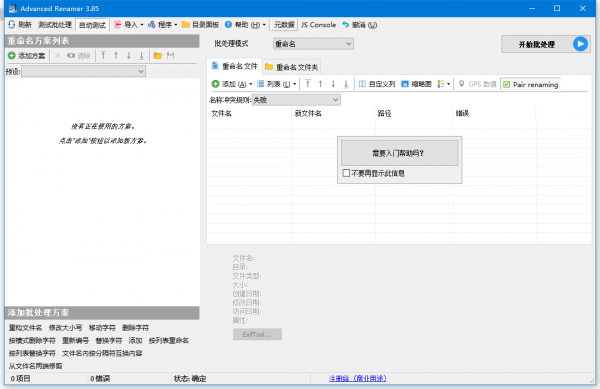Screen dimensions: 600x389
Task: Open the JS Console menu item
Action: (x=318, y=24)
